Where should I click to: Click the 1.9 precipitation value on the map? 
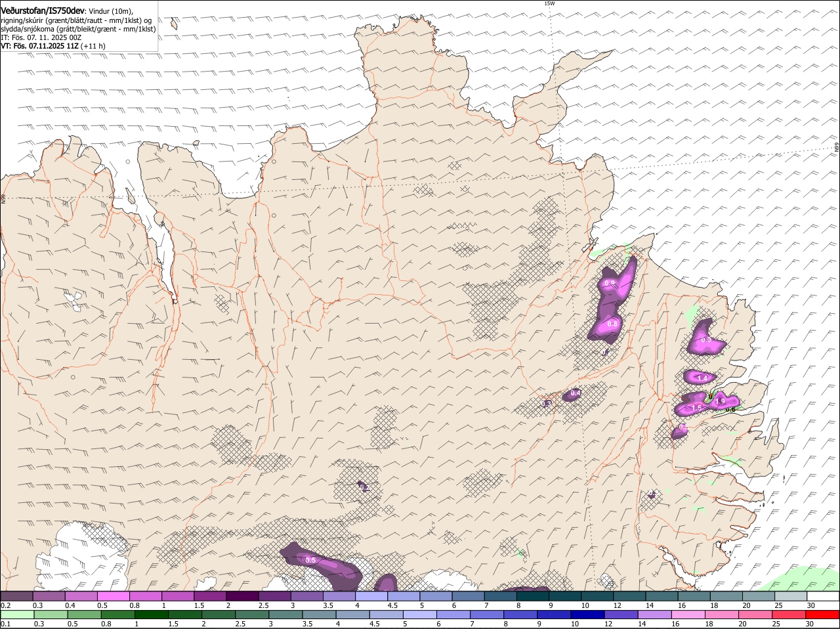point(719,401)
